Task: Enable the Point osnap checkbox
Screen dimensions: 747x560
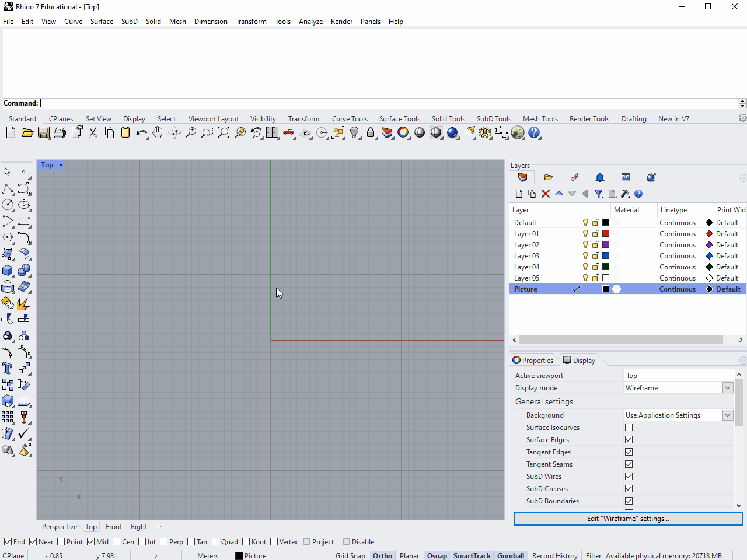Action: [61, 542]
